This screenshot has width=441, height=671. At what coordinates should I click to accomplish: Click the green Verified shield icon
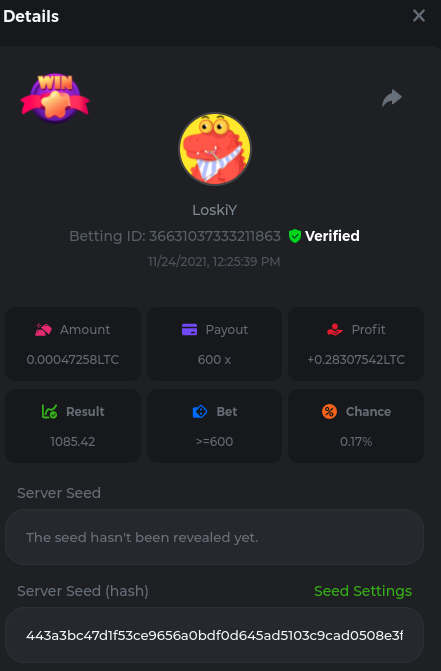[295, 236]
